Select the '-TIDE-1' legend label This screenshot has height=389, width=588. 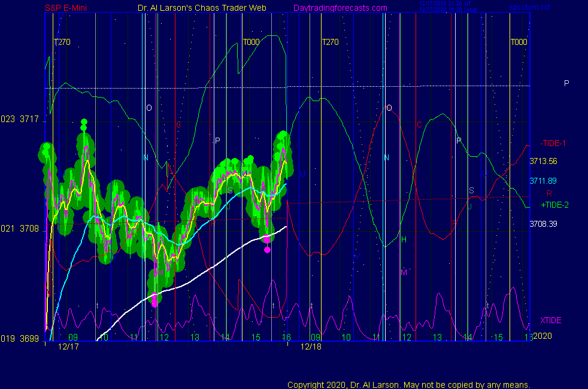(x=553, y=143)
